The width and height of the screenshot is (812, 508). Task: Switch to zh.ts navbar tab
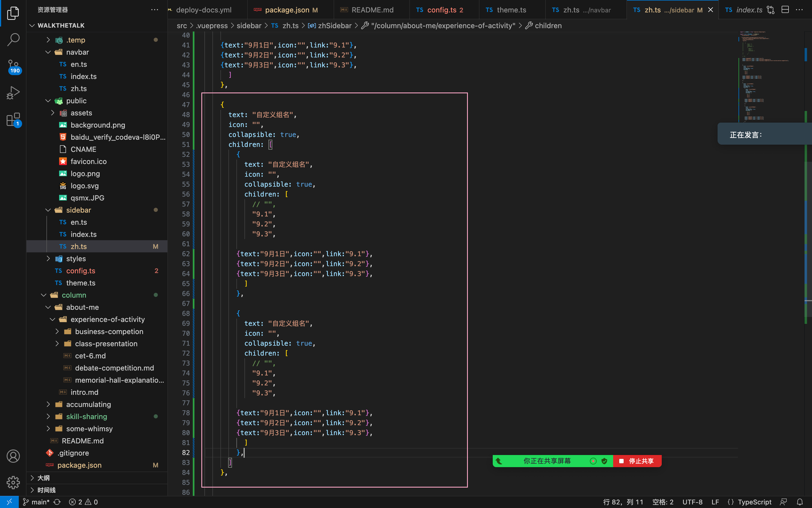point(586,10)
